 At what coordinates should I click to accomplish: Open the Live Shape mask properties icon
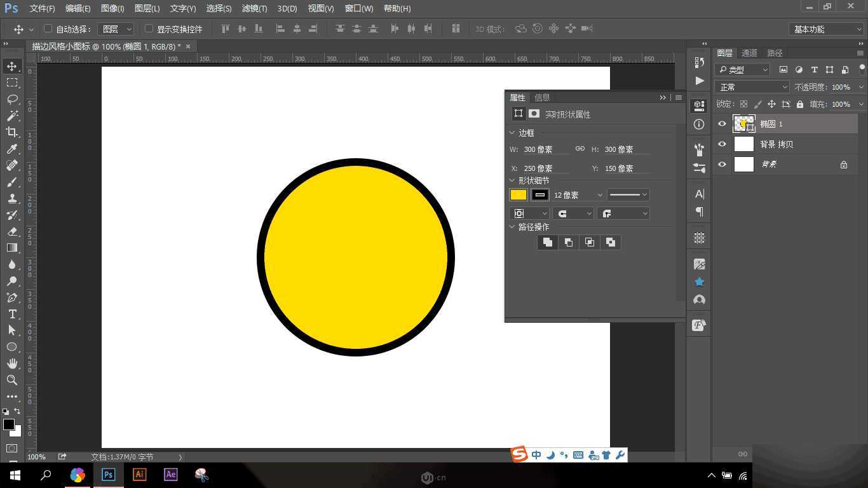click(534, 114)
